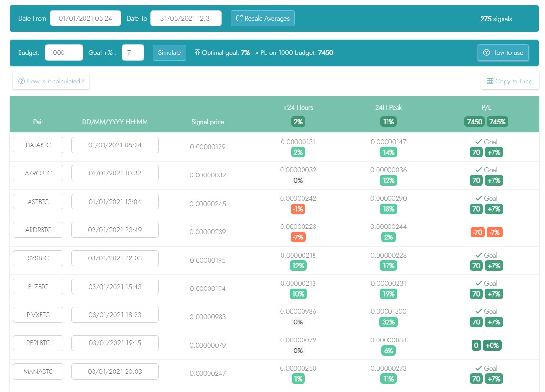
Task: Select the ASTBTC pair box
Action: (38, 202)
